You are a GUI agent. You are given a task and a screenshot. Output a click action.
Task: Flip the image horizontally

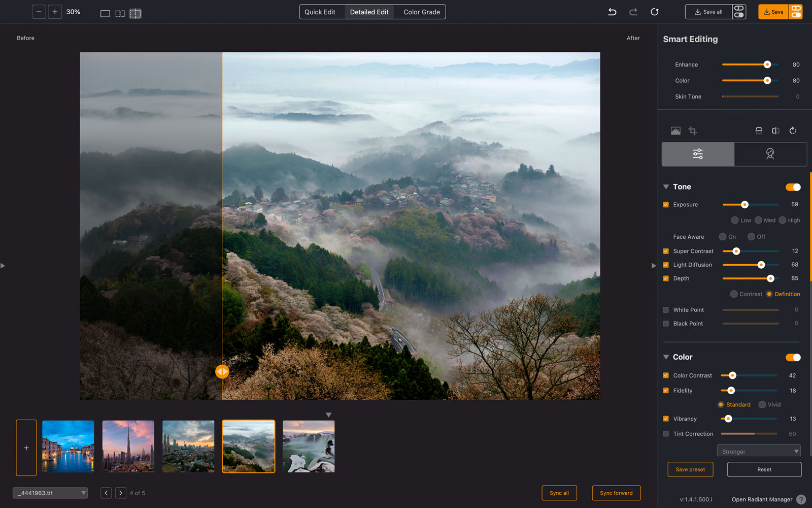pos(775,131)
